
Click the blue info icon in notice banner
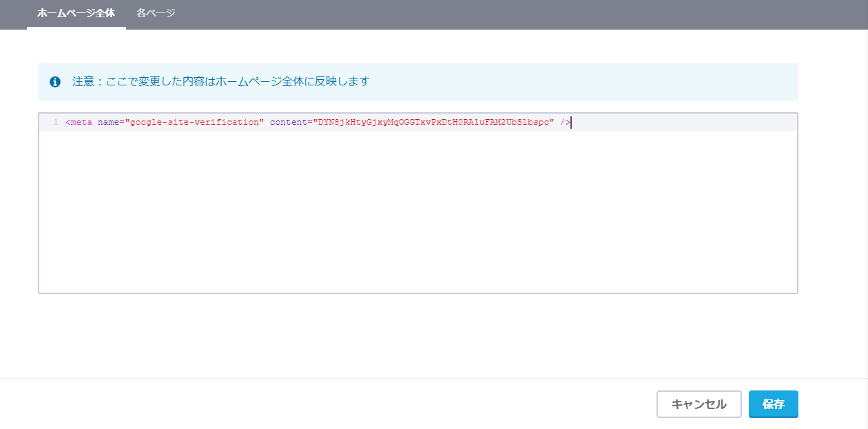(55, 82)
